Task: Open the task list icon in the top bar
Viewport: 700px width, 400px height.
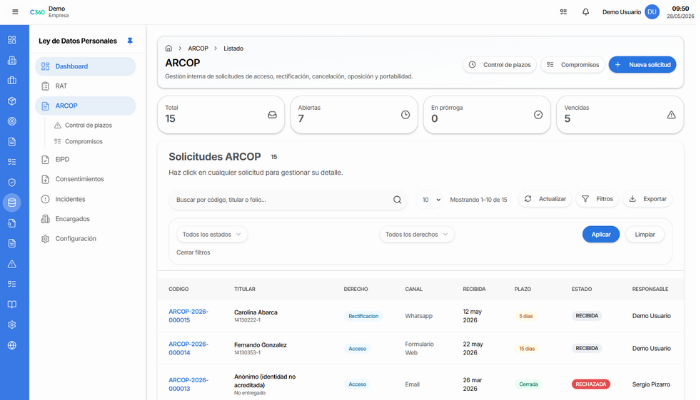Action: tap(563, 12)
